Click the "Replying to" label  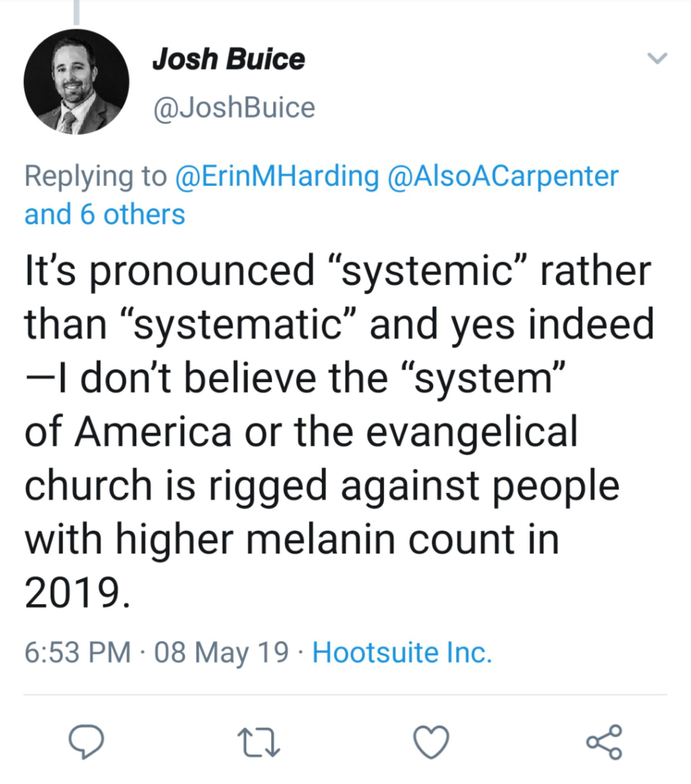pos(96,176)
